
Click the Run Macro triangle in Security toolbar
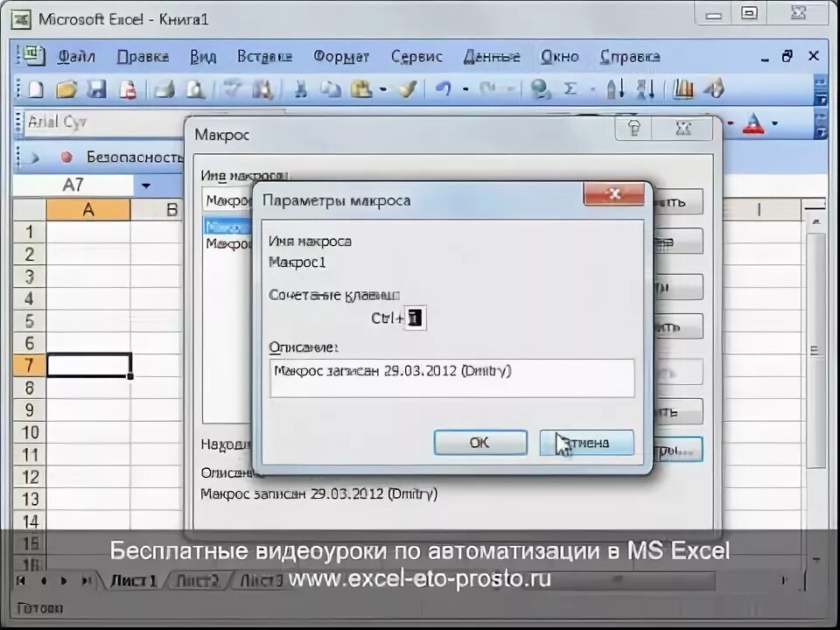[x=34, y=157]
